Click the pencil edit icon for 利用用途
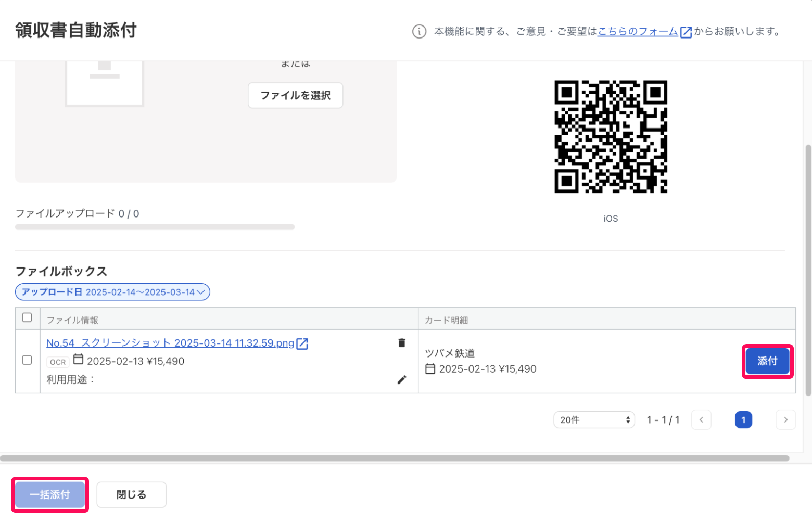This screenshot has height=523, width=812. tap(402, 380)
